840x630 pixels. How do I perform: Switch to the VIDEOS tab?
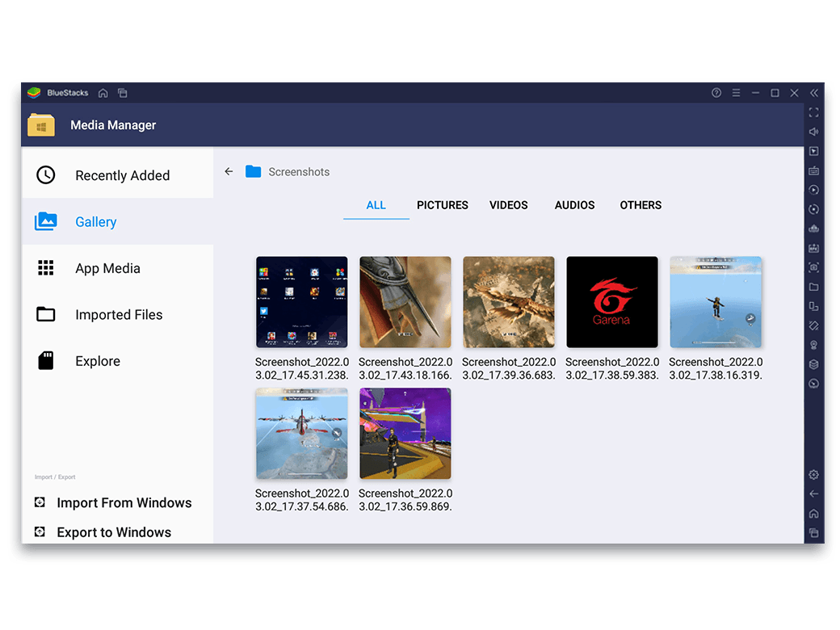(x=509, y=205)
